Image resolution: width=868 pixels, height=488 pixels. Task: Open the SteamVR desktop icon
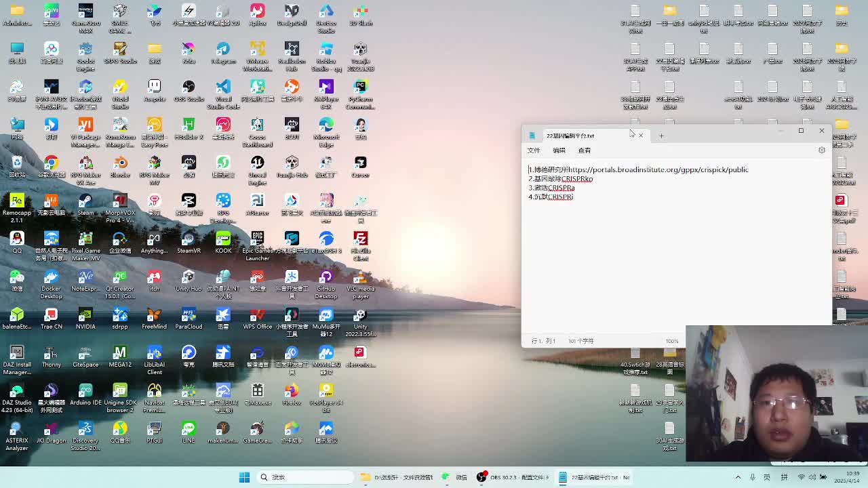point(189,243)
